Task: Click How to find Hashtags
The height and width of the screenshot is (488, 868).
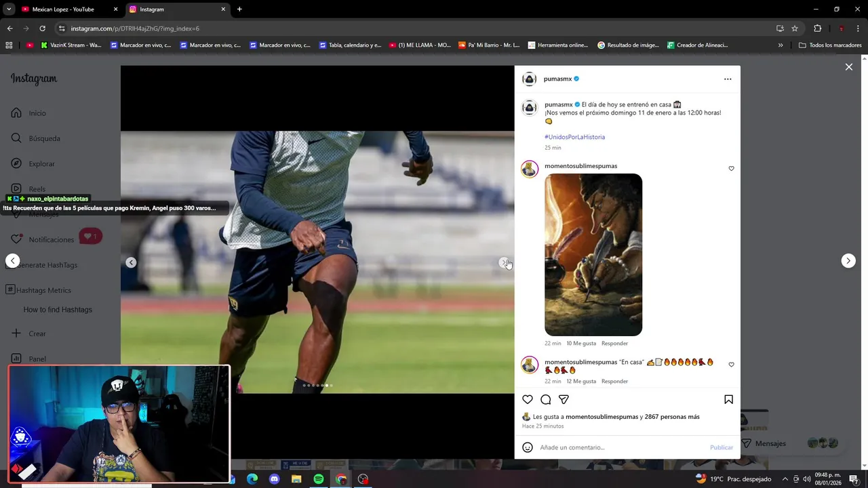Action: (x=58, y=310)
